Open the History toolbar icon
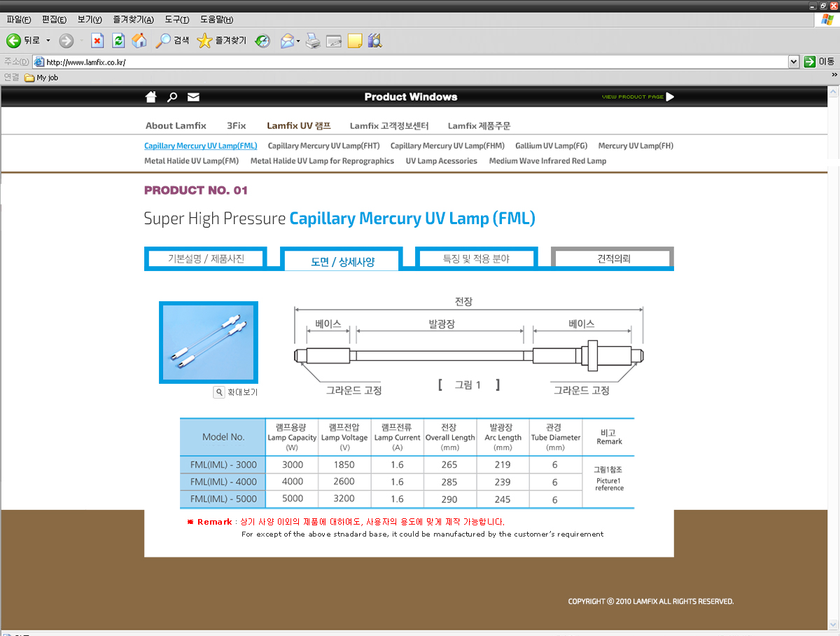This screenshot has width=840, height=636. [262, 41]
